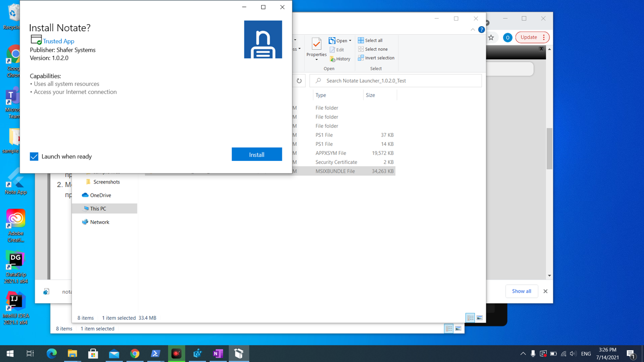Click the Properties icon in ribbon
Image resolution: width=644 pixels, height=362 pixels.
(x=316, y=48)
